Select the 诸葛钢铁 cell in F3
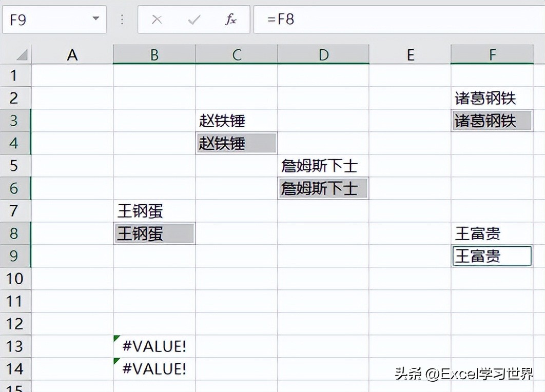Screen dimensions: 545x392 point(492,121)
